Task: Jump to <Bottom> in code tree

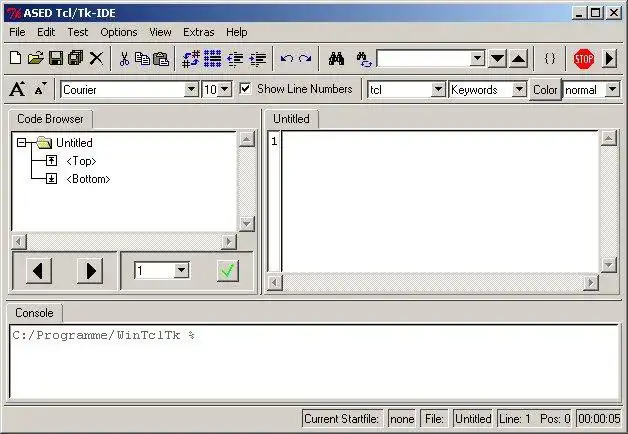Action: (88, 179)
